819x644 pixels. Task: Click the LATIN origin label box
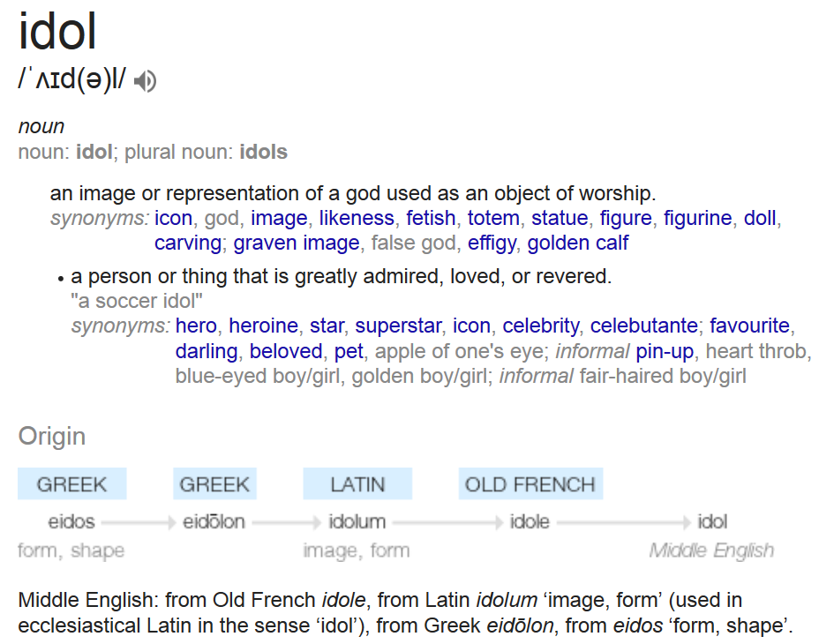click(357, 484)
